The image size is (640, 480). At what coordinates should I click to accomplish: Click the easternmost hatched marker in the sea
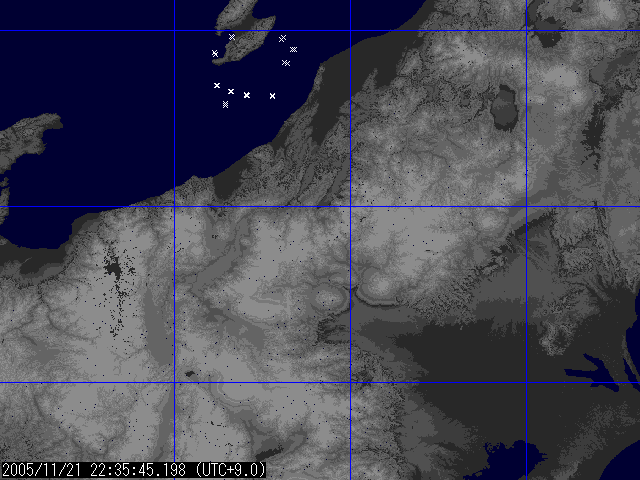pyautogui.click(x=293, y=49)
